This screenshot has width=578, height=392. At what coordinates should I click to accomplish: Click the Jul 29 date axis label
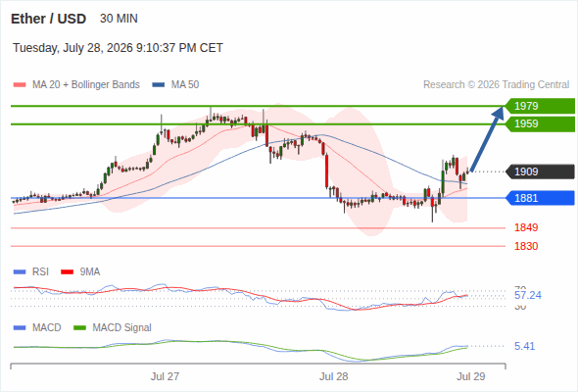coord(471,376)
